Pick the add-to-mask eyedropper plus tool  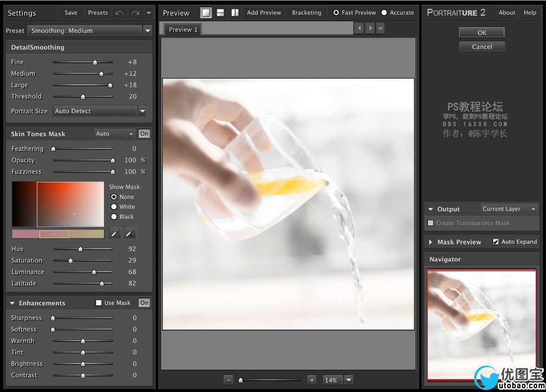[x=130, y=233]
